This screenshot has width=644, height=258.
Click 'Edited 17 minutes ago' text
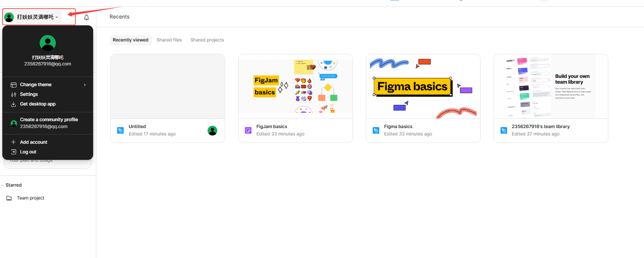click(x=152, y=134)
